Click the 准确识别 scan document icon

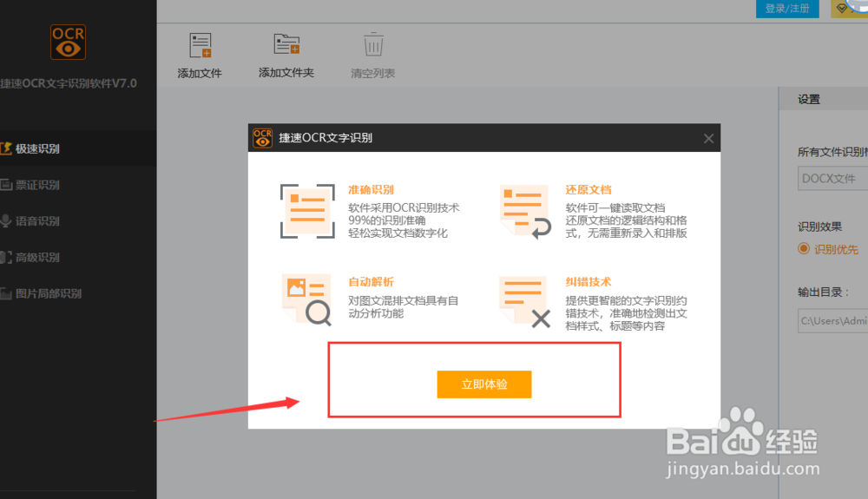(x=307, y=212)
